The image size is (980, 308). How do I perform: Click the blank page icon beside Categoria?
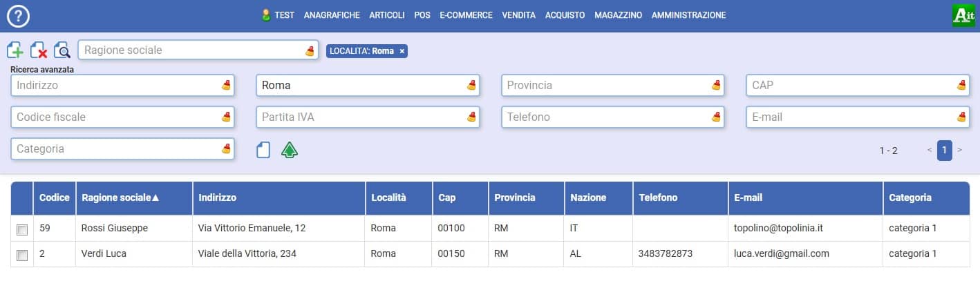coord(263,150)
